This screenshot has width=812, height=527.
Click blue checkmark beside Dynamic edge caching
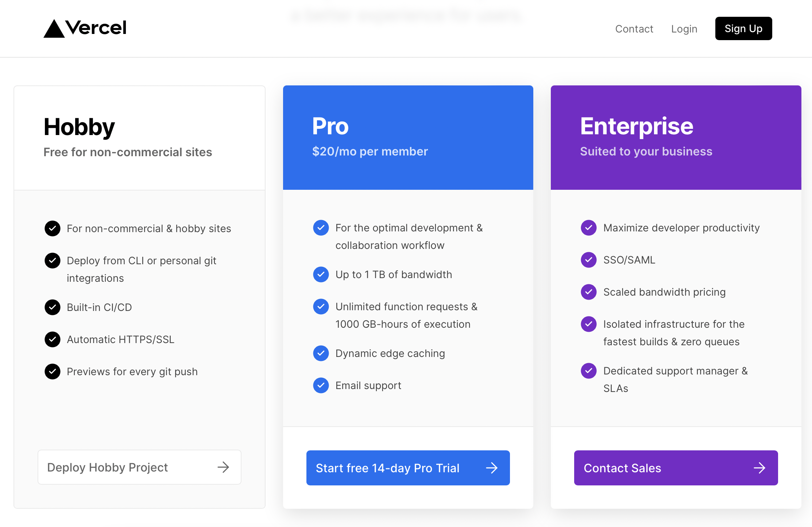(321, 353)
